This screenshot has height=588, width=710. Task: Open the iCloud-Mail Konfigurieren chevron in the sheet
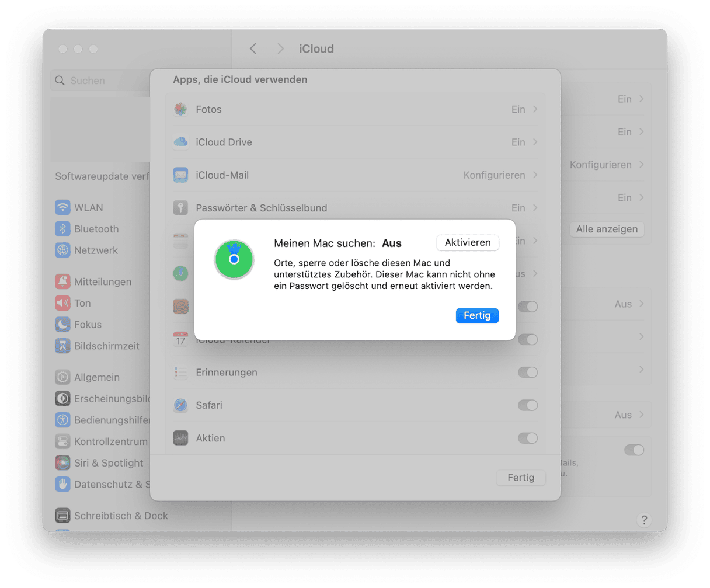pyautogui.click(x=535, y=175)
